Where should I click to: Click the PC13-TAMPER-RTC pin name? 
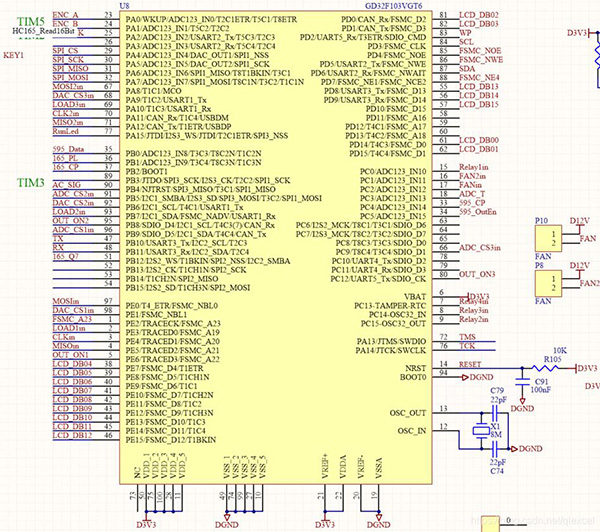(x=390, y=306)
